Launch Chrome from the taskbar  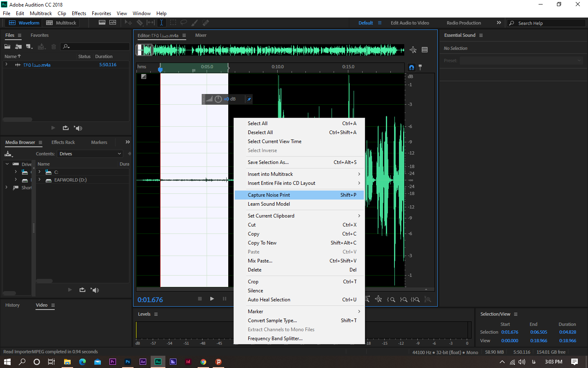click(203, 362)
